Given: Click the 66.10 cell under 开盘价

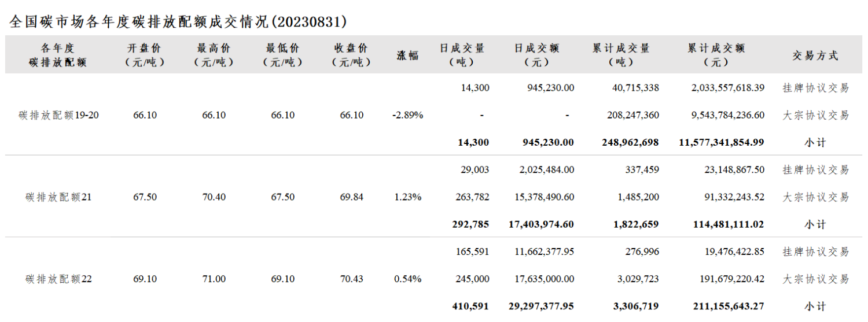Looking at the screenshot, I should pyautogui.click(x=145, y=115).
